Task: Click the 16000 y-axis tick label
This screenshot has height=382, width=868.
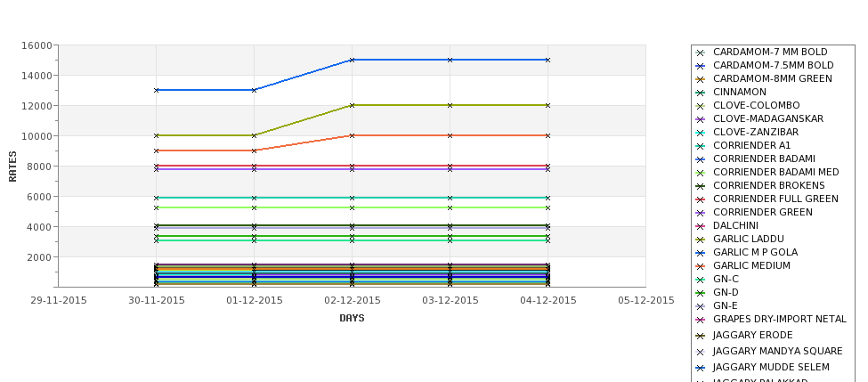Action: pyautogui.click(x=37, y=45)
